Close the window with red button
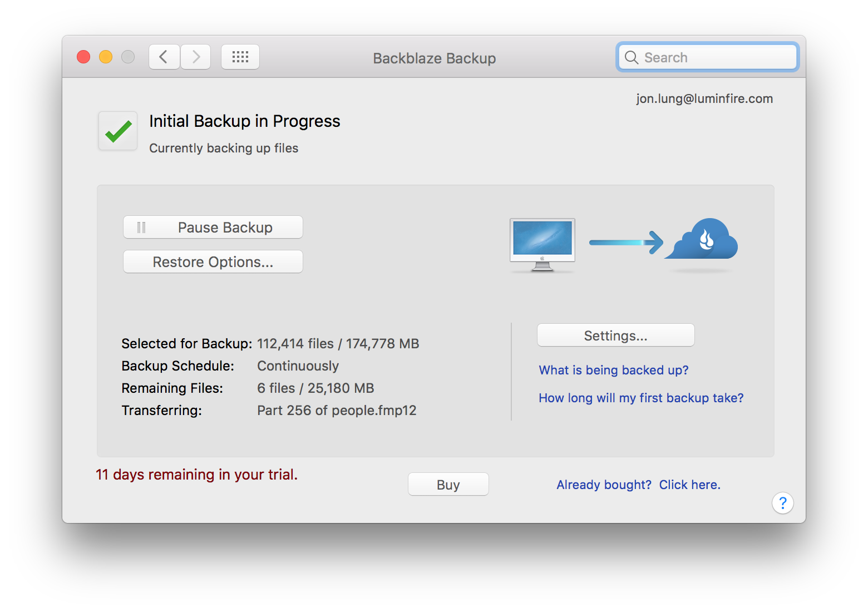Image resolution: width=868 pixels, height=612 pixels. tap(83, 57)
